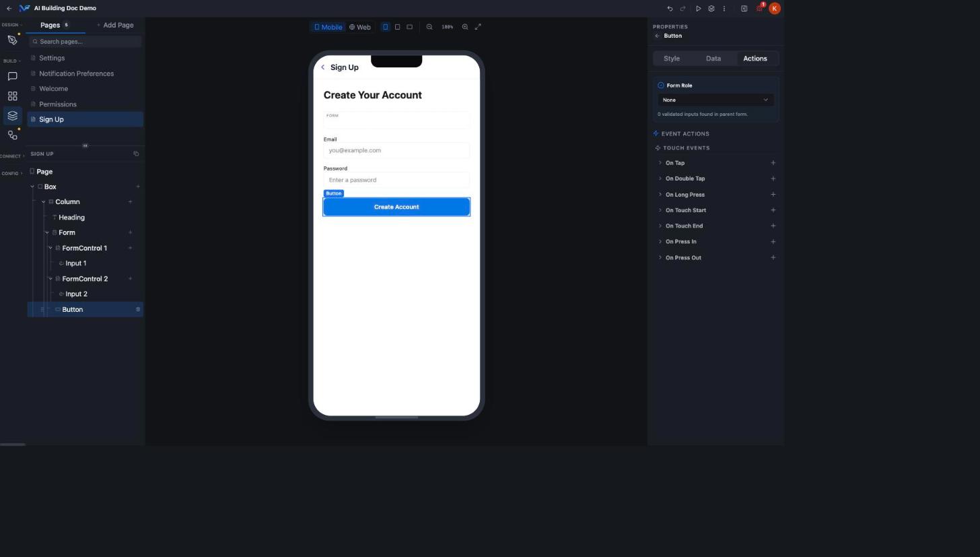Add action to On Touch Start
This screenshot has width=980, height=557.
pyautogui.click(x=773, y=210)
